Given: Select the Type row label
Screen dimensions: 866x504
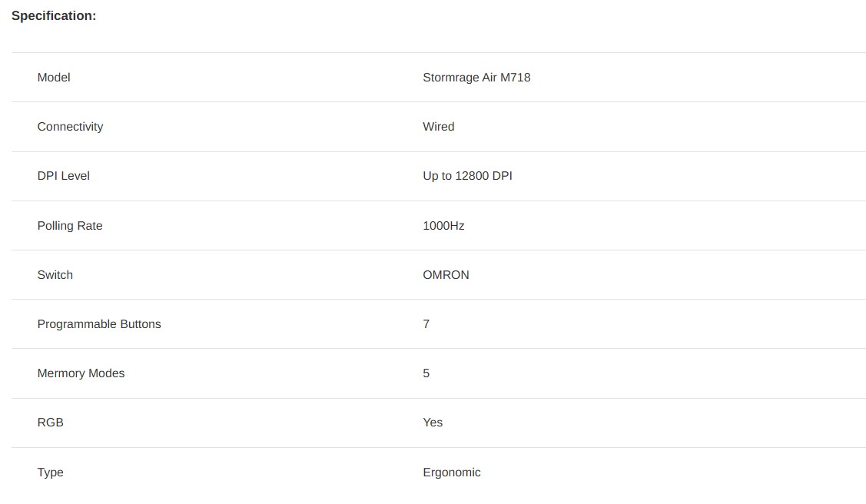Looking at the screenshot, I should pos(50,472).
